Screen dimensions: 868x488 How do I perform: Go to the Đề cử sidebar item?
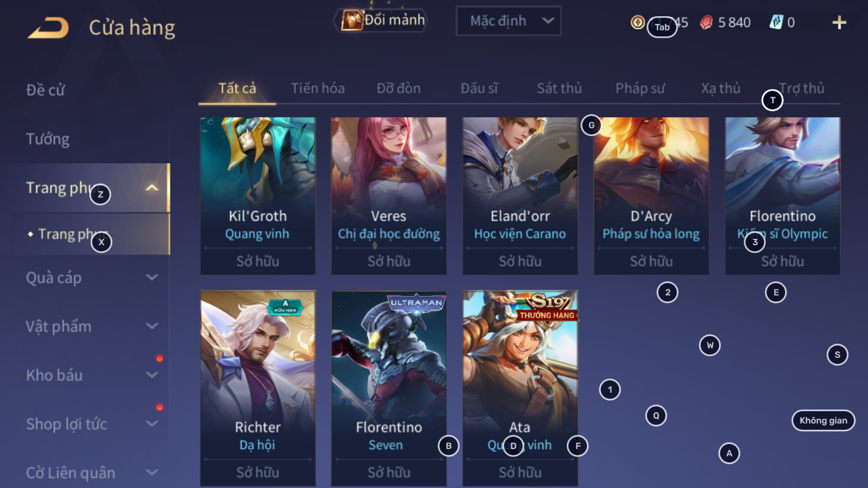(45, 90)
